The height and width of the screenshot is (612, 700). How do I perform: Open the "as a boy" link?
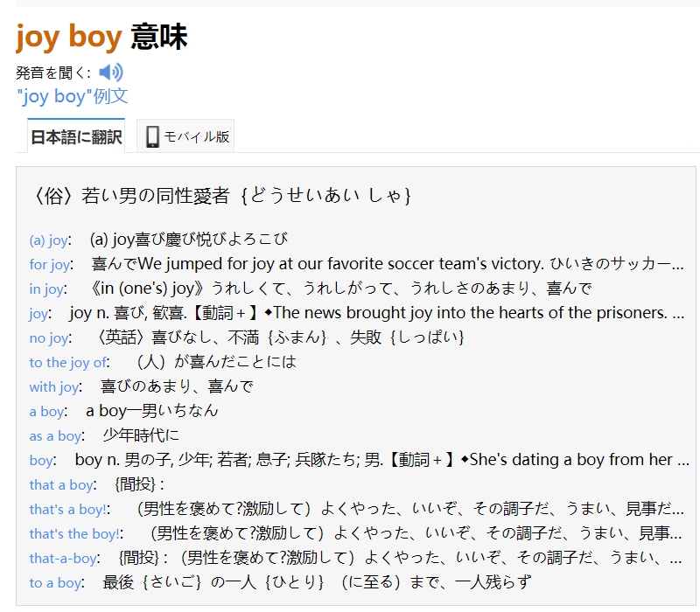[54, 436]
